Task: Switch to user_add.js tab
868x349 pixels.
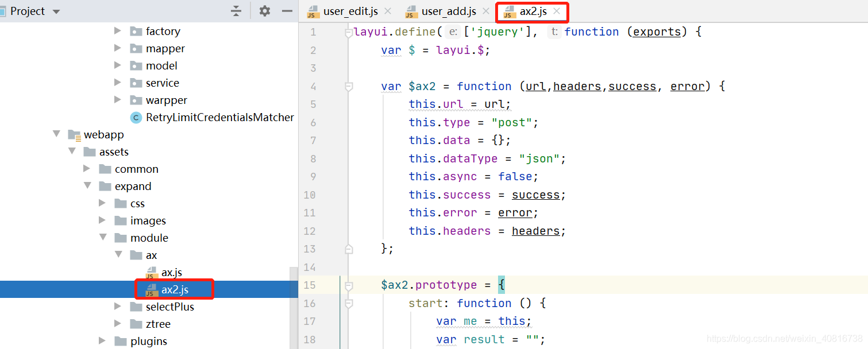Action: pyautogui.click(x=449, y=11)
